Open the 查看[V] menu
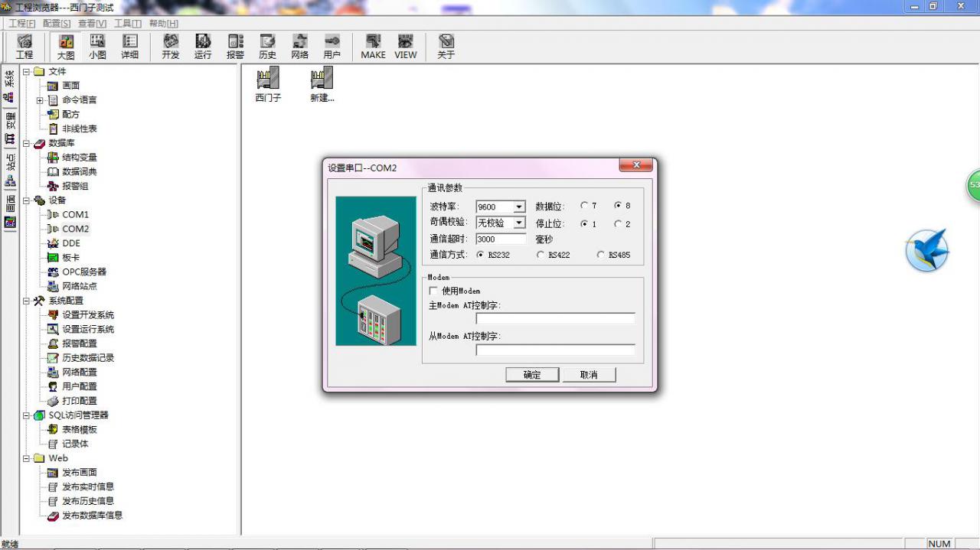Screen dimensions: 980x550 coord(92,24)
